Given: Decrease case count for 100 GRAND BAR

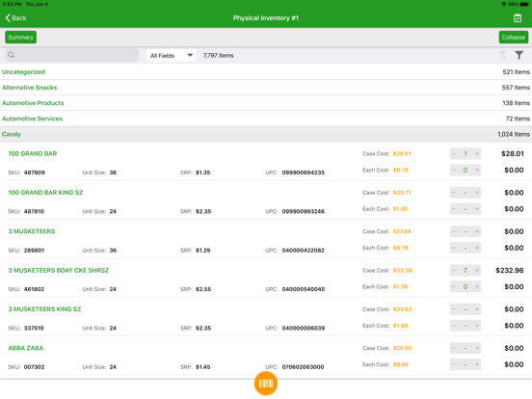Looking at the screenshot, I should click(x=454, y=153).
